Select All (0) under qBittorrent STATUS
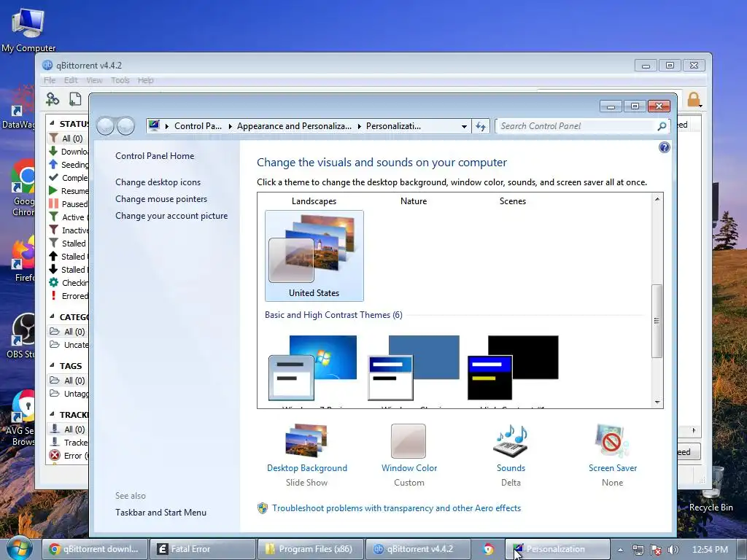Image resolution: width=747 pixels, height=560 pixels. point(68,138)
